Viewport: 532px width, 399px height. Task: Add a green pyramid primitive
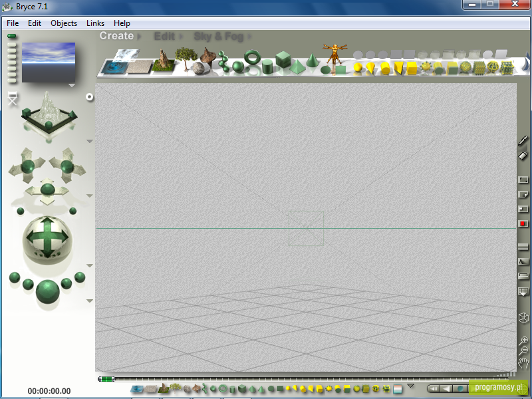pyautogui.click(x=297, y=66)
